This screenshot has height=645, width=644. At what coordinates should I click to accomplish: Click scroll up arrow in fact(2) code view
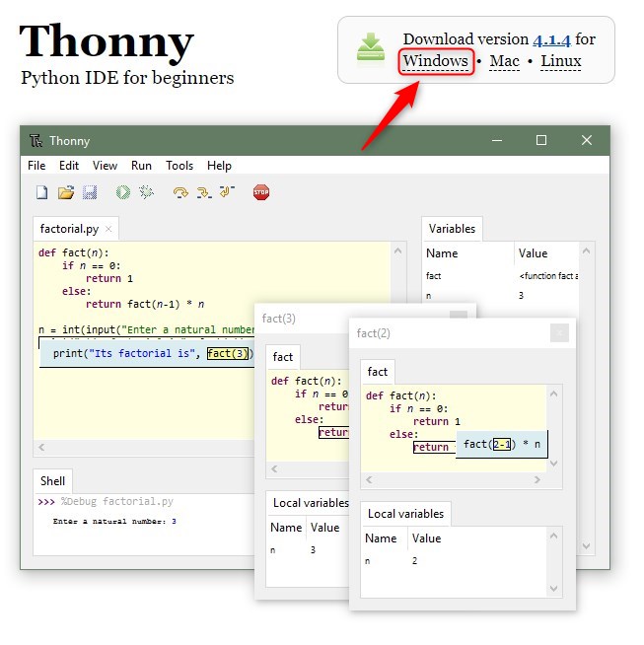pyautogui.click(x=554, y=394)
